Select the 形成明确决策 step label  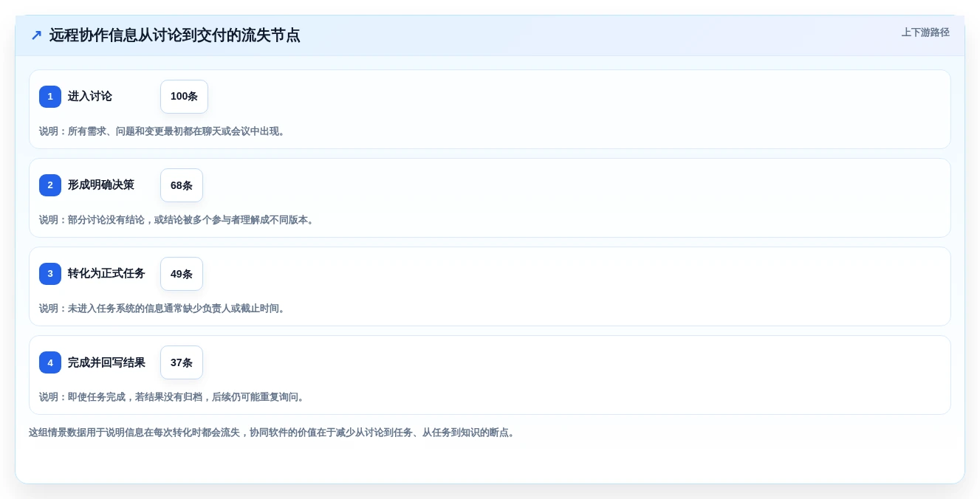pyautogui.click(x=101, y=185)
